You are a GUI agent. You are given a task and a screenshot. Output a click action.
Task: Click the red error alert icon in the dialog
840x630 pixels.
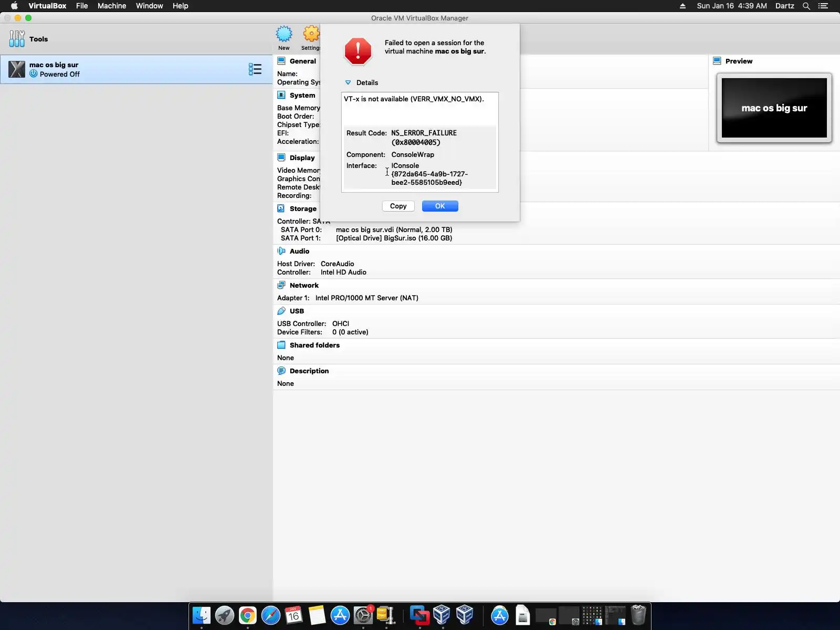coord(358,51)
